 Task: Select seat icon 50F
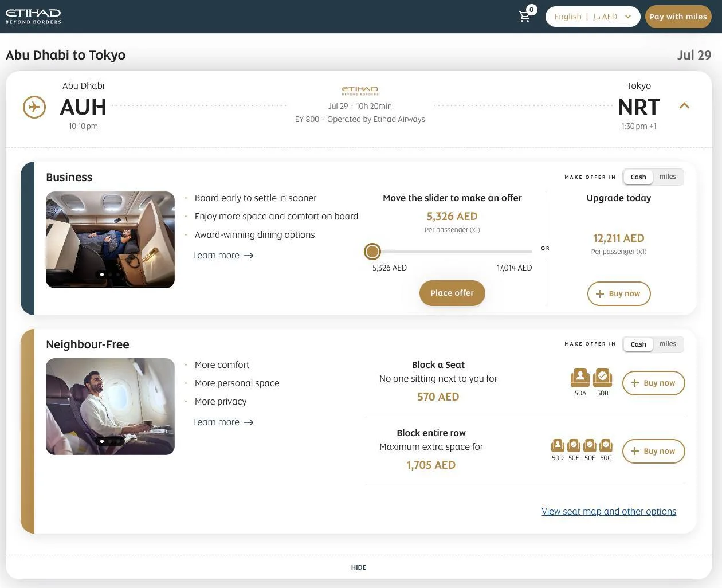point(590,445)
